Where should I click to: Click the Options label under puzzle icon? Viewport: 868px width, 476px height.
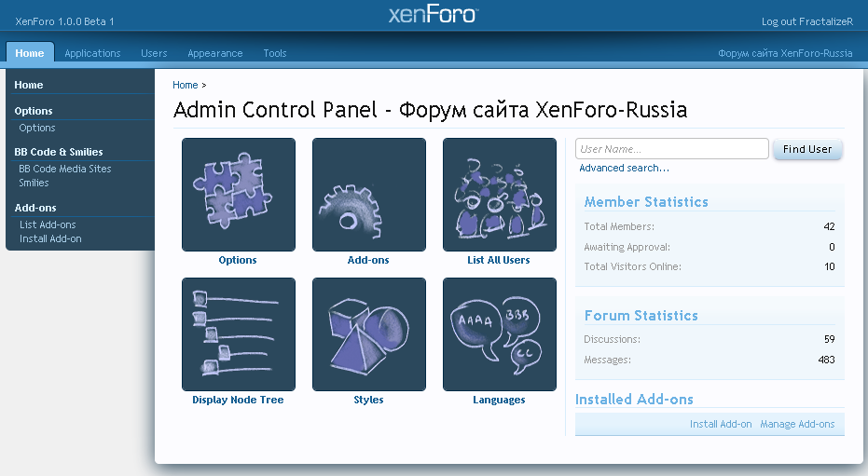click(238, 260)
